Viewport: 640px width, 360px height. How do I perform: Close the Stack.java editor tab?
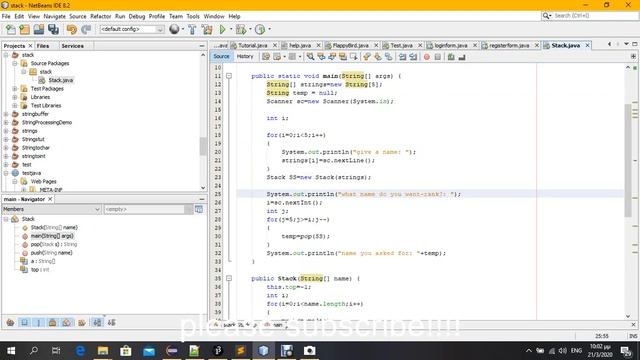(x=587, y=45)
